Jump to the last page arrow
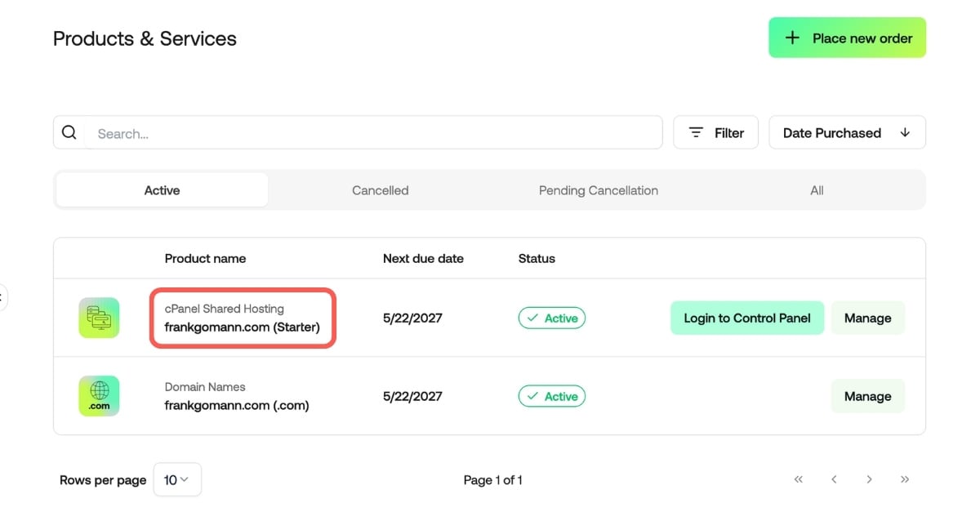The width and height of the screenshot is (980, 512). [905, 479]
